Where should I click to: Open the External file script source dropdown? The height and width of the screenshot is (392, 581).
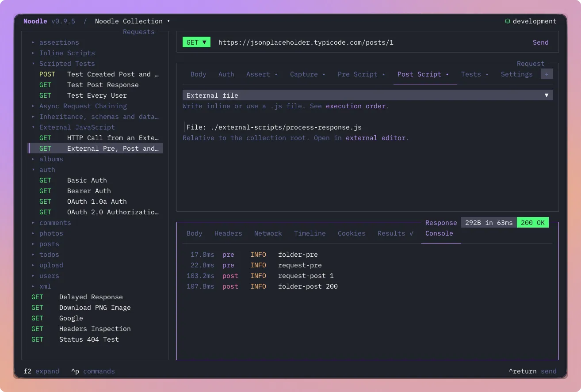pyautogui.click(x=367, y=95)
